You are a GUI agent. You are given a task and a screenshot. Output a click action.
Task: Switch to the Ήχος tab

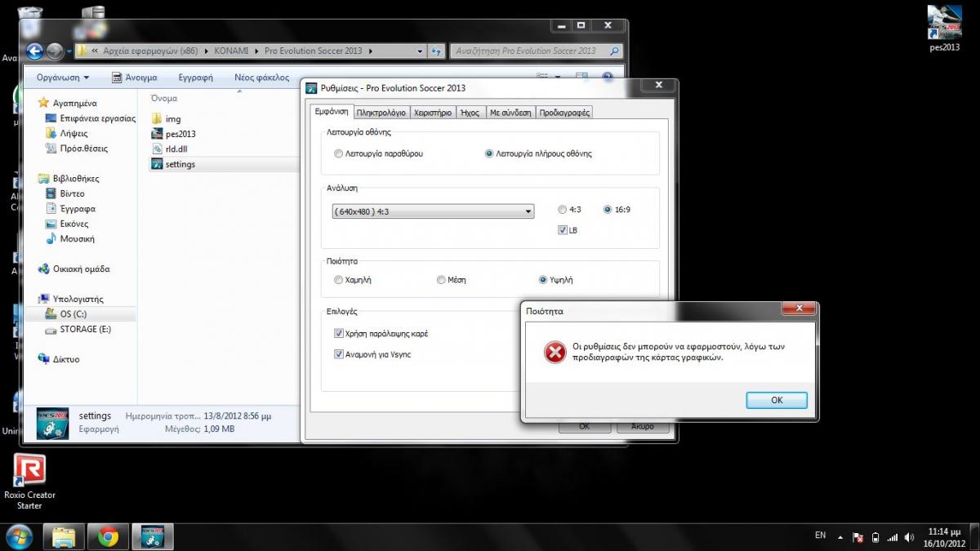470,113
